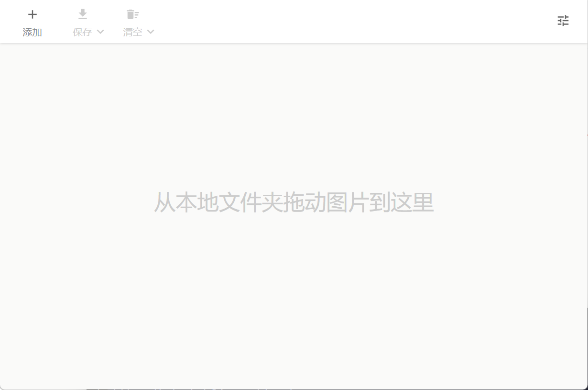Open settings via the sliders icon
The height and width of the screenshot is (390, 588).
pos(563,21)
